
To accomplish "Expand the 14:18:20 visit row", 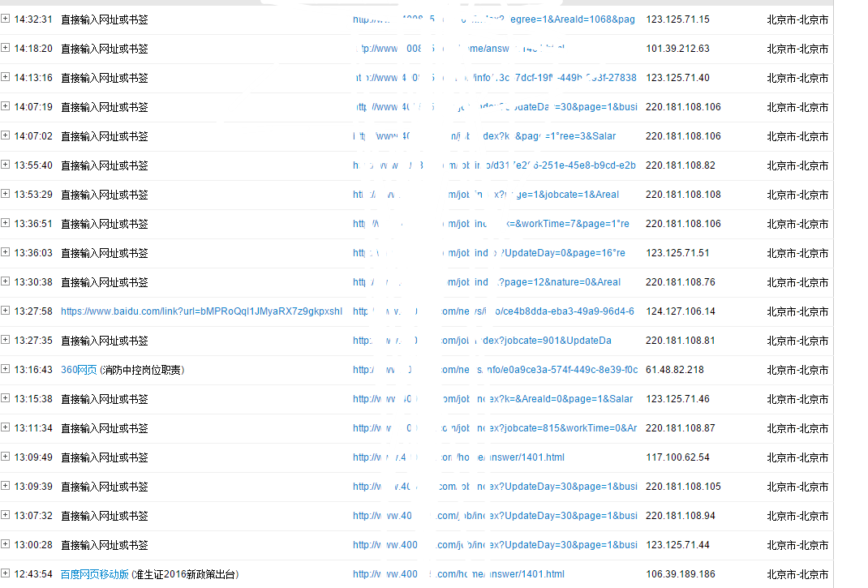I will coord(5,48).
